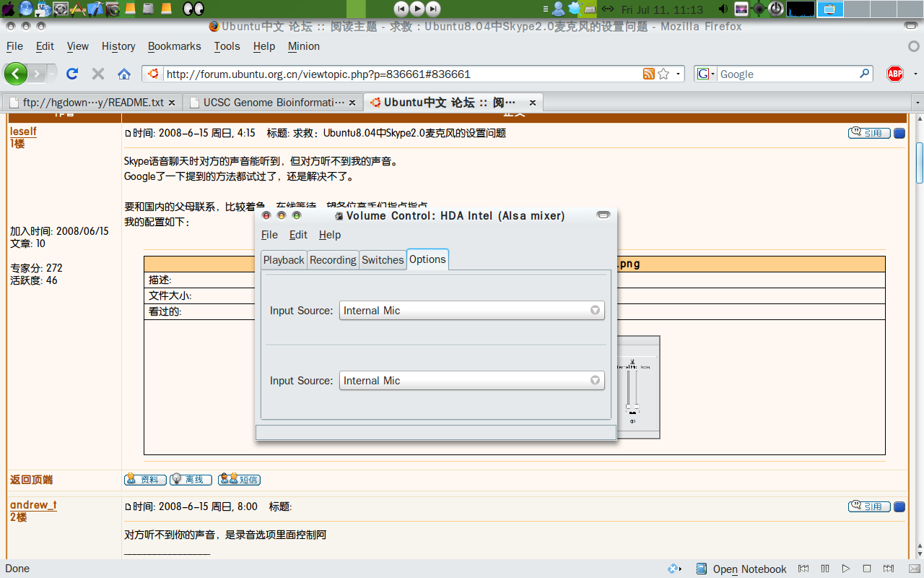Viewport: 924px width, 578px height.
Task: Click the user buddy icon in system tray
Action: (558, 9)
